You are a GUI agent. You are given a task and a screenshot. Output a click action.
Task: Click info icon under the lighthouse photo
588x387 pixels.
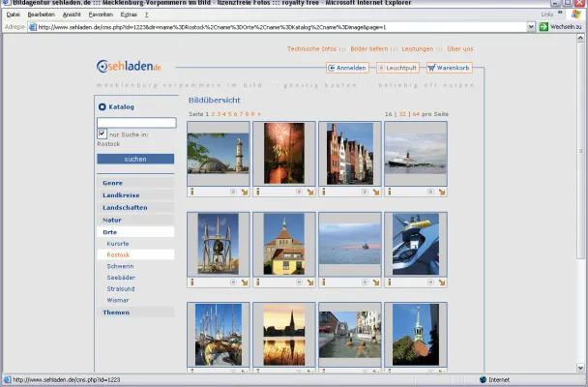pyautogui.click(x=191, y=192)
